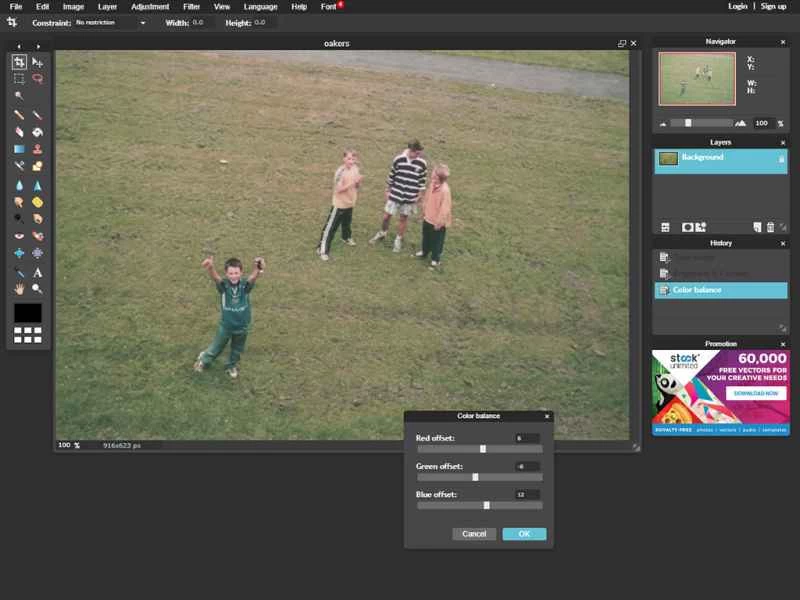Choose the Gradient tool
The height and width of the screenshot is (600, 800).
click(x=19, y=149)
